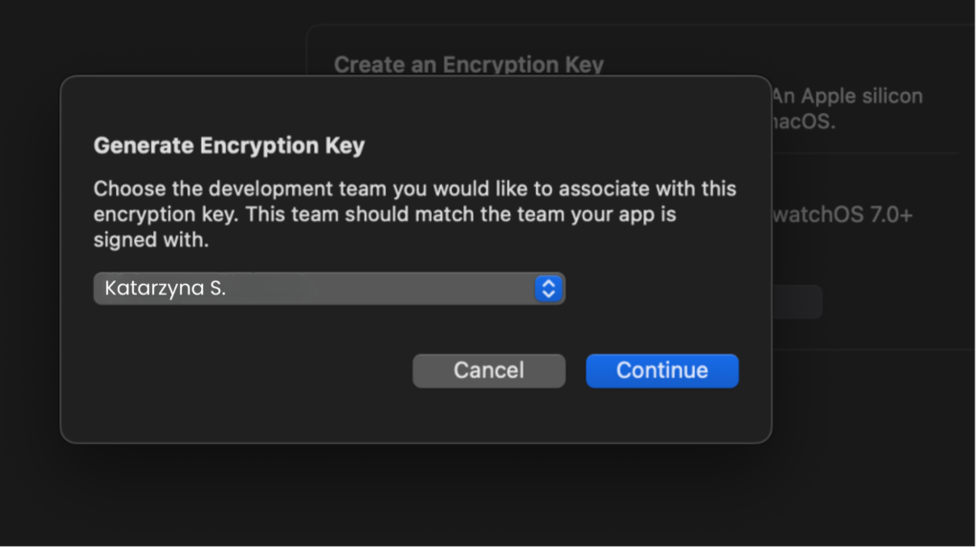Cancel the Generate Encryption Key dialog

[488, 370]
